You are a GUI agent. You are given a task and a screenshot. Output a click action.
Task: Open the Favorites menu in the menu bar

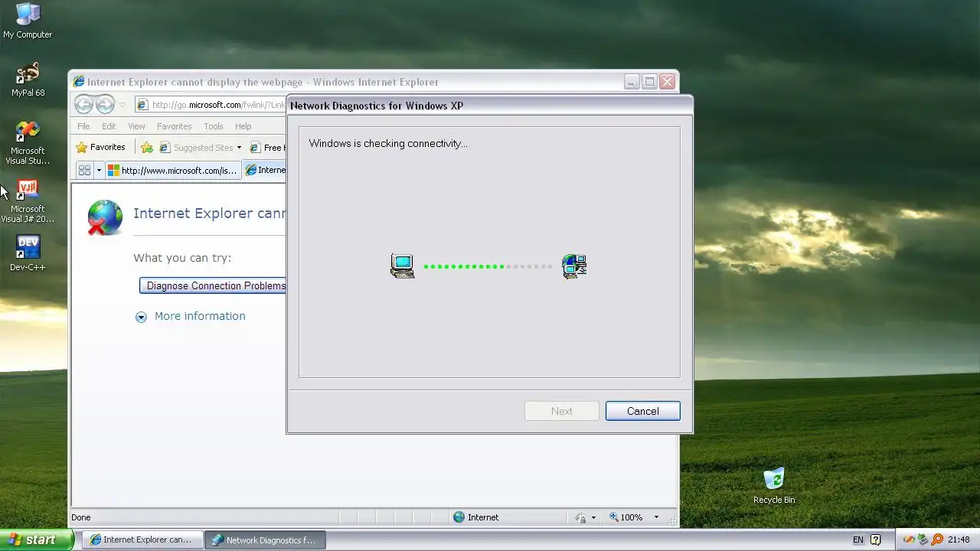pyautogui.click(x=175, y=126)
